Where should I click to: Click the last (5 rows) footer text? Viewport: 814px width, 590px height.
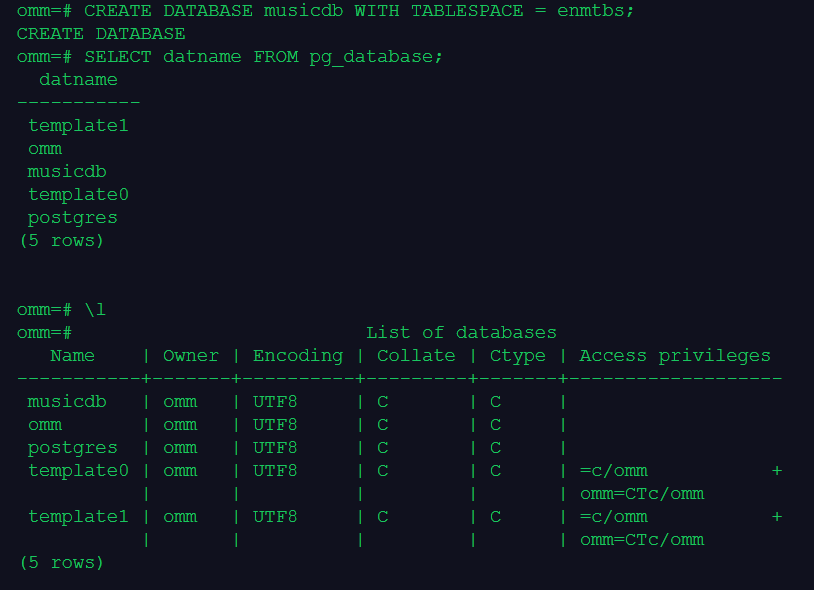tap(61, 563)
